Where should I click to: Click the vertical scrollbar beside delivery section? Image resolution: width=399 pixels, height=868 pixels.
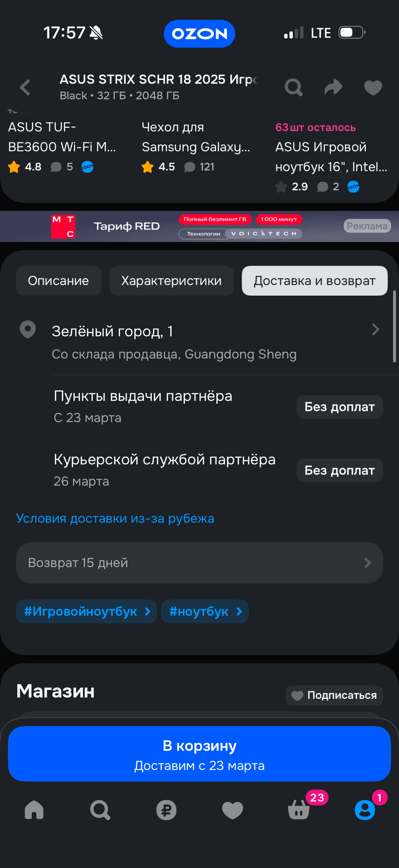click(394, 326)
